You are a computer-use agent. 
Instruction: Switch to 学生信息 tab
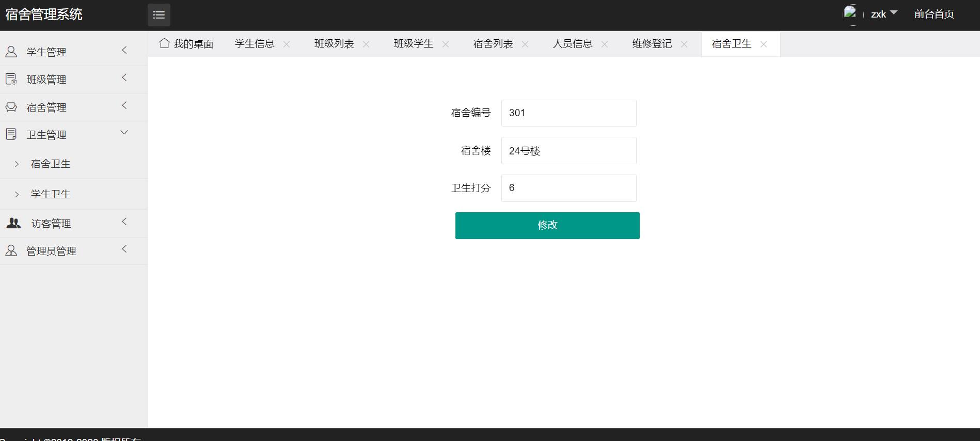coord(255,44)
